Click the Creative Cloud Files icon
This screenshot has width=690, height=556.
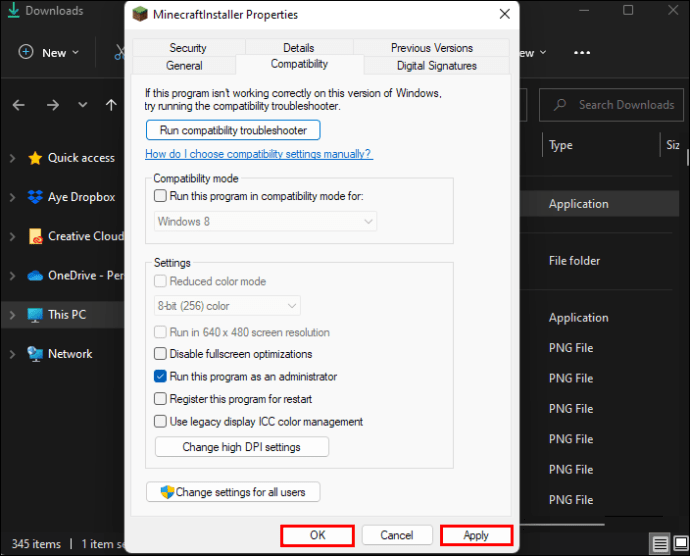[x=35, y=237]
